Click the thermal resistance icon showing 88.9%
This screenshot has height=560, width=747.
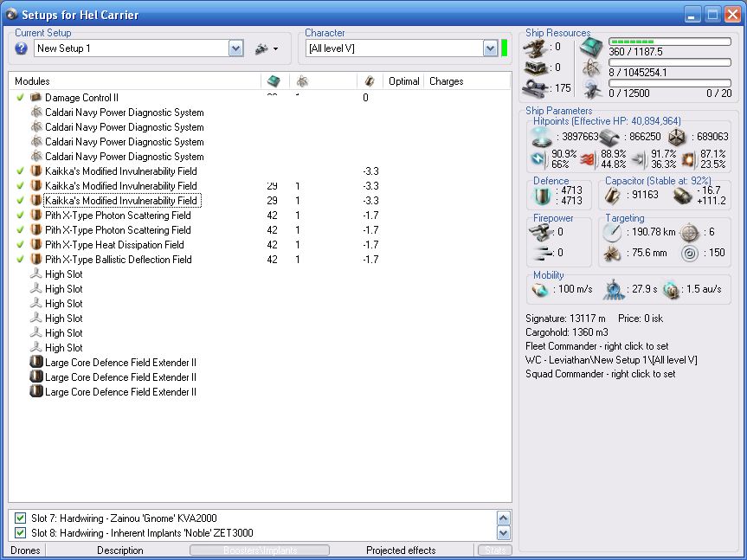589,159
